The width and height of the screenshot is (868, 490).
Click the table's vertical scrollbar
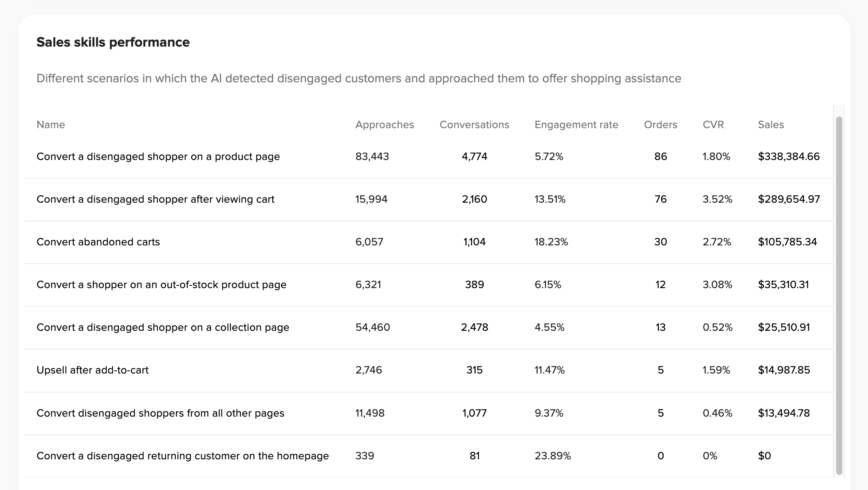pos(839,295)
